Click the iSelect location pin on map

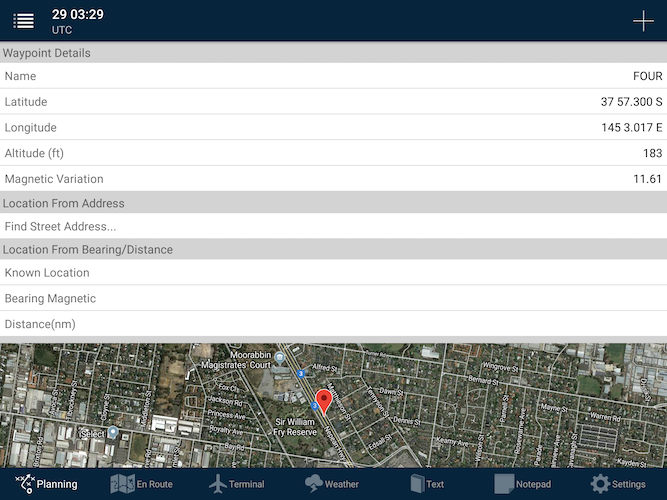[113, 432]
